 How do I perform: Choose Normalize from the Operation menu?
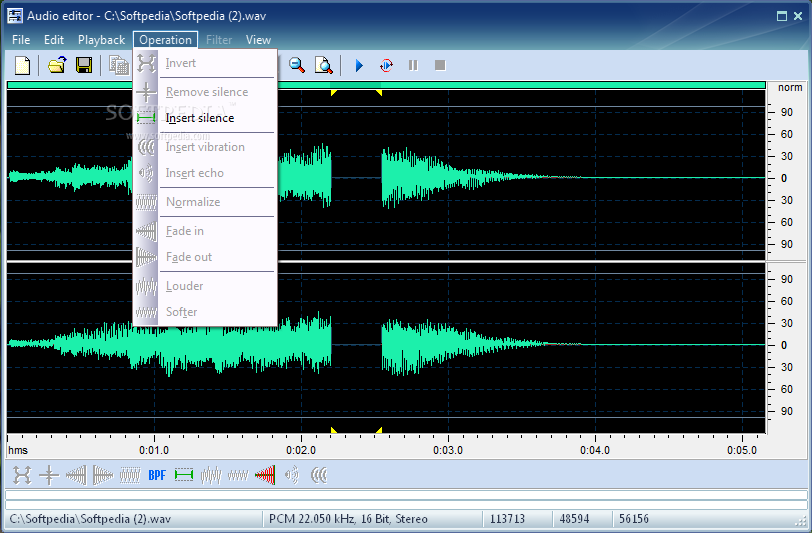pos(205,202)
